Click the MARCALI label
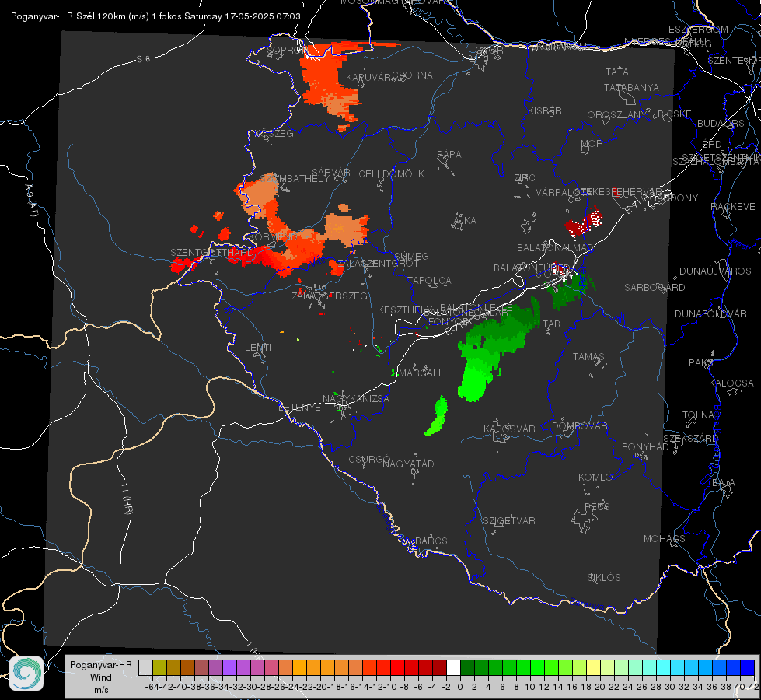This screenshot has height=700, width=761. pos(419,373)
